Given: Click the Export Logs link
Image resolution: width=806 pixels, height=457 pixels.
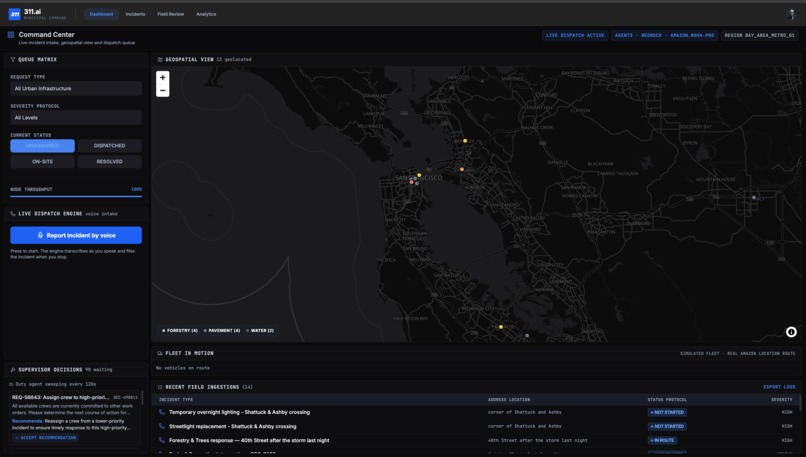Looking at the screenshot, I should coord(779,387).
